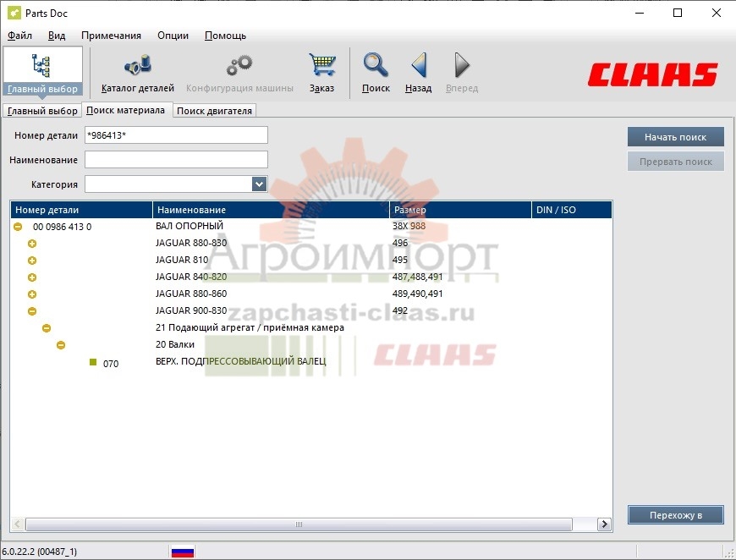Select the 070 ВЕРХ. ПОДПРЕССОВЫВАЮЩИЙ ВАЛЕЦ item
This screenshot has width=736, height=560.
coord(240,362)
